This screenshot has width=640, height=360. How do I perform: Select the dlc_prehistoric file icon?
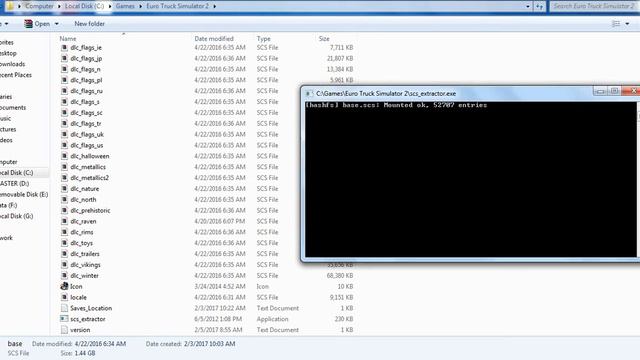point(64,210)
